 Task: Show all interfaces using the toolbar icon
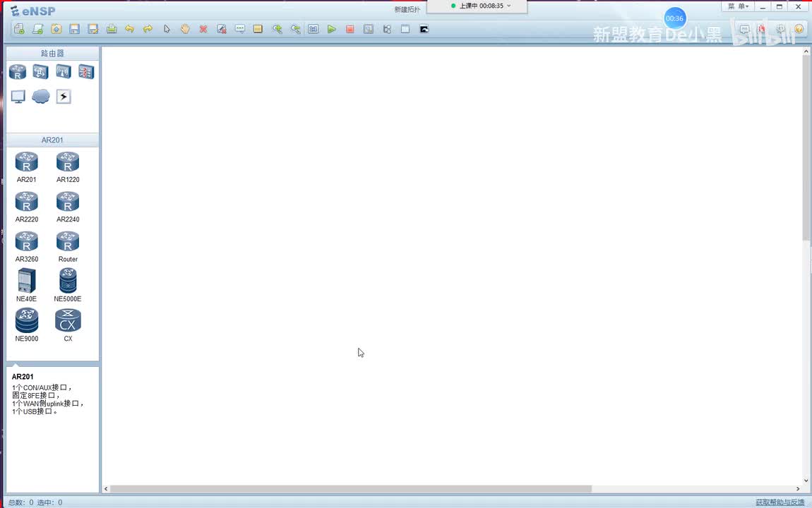click(387, 29)
